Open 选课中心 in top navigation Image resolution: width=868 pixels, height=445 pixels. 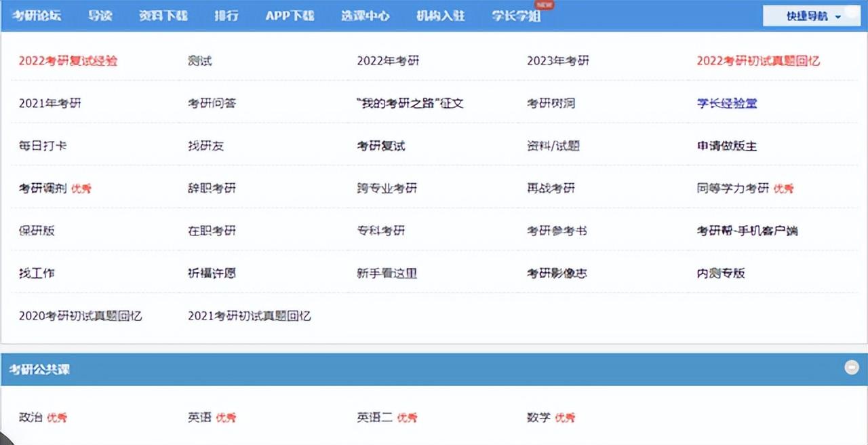coord(365,16)
